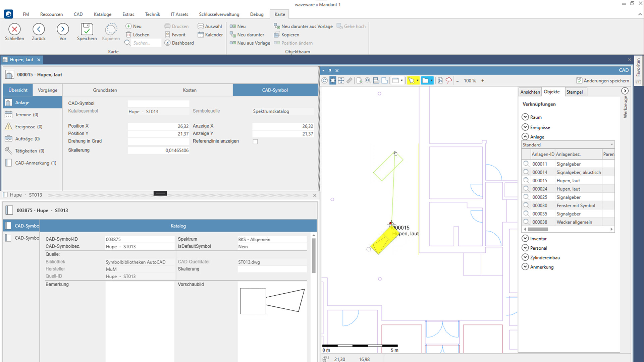Click the red revision cloud tool
The image size is (644, 362).
coord(448,80)
